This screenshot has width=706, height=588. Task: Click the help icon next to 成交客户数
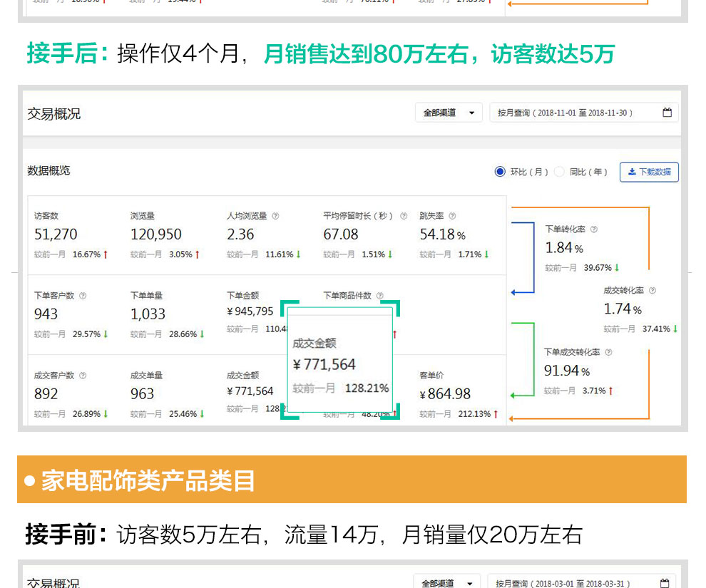click(83, 375)
